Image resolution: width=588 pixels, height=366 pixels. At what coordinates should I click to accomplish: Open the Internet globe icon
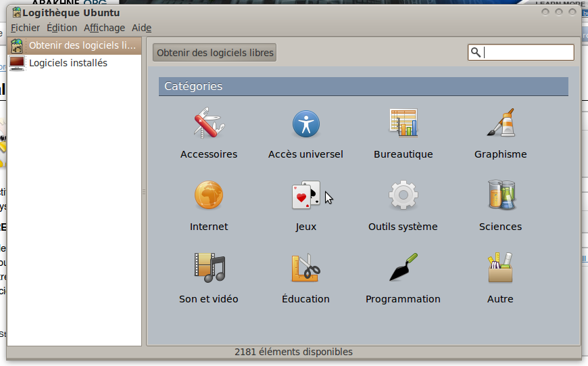click(209, 195)
